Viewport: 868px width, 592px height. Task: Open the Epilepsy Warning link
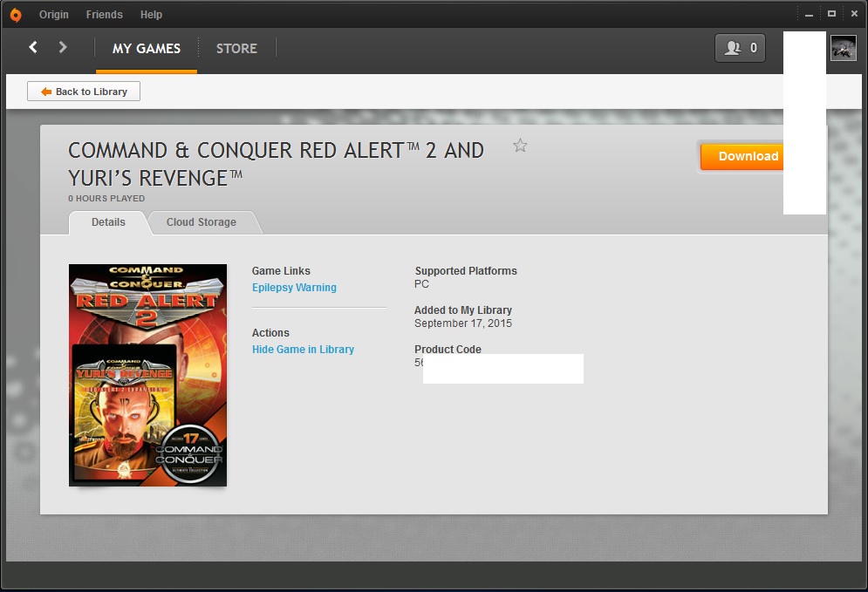click(294, 287)
